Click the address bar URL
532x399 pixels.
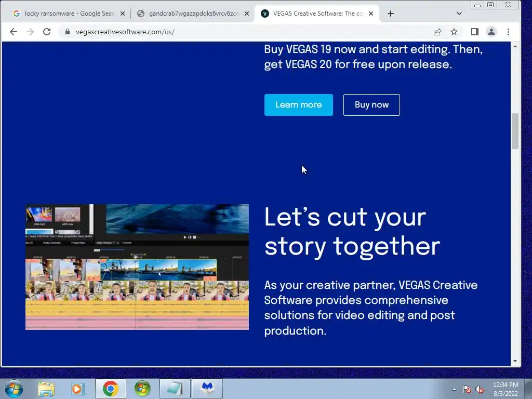click(125, 32)
